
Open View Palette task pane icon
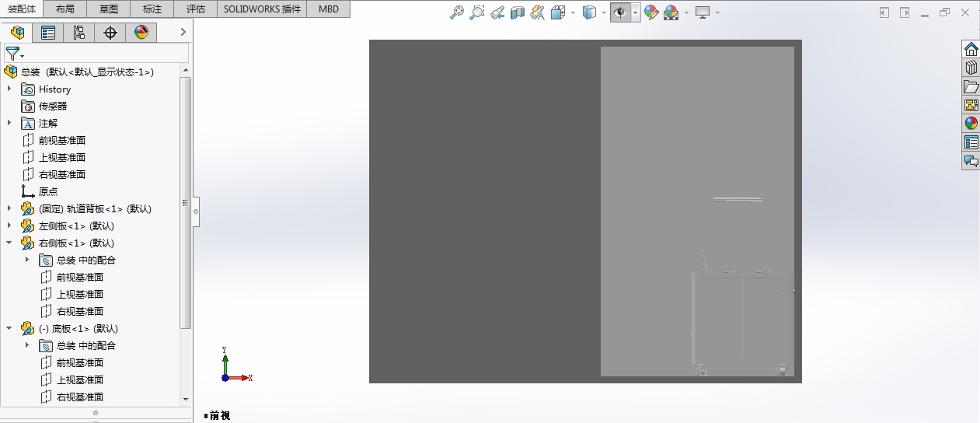click(x=971, y=106)
